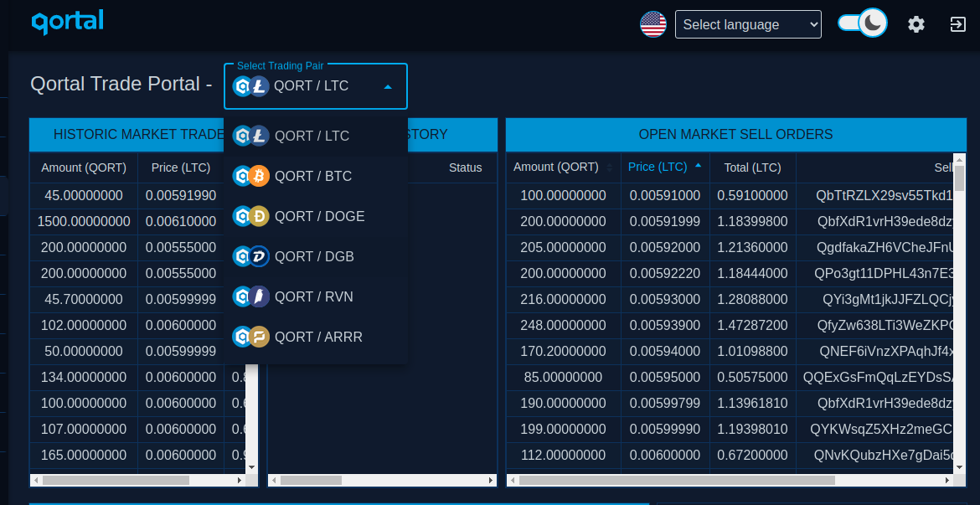Choose the QORT / DGB trading pair
This screenshot has width=980, height=505.
tap(316, 256)
